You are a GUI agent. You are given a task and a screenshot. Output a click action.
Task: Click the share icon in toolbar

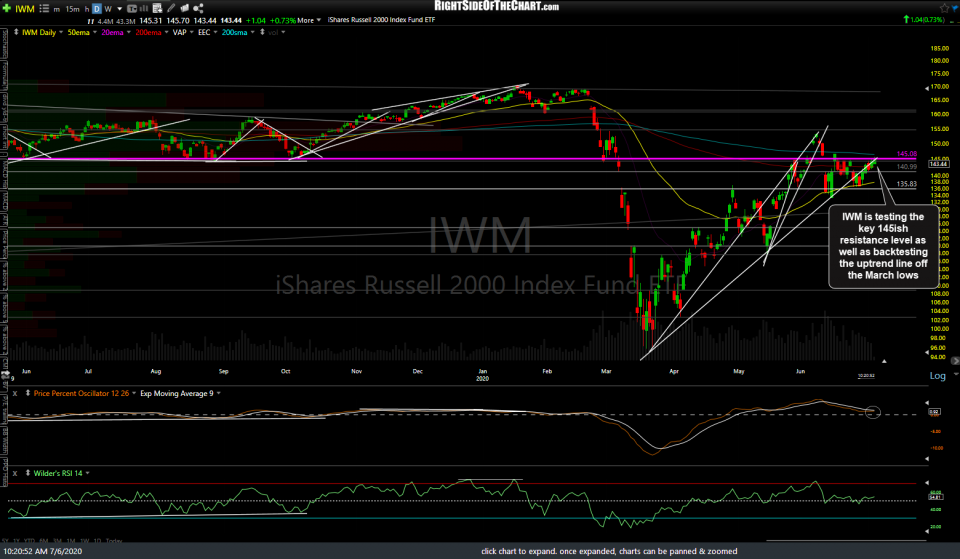click(198, 9)
